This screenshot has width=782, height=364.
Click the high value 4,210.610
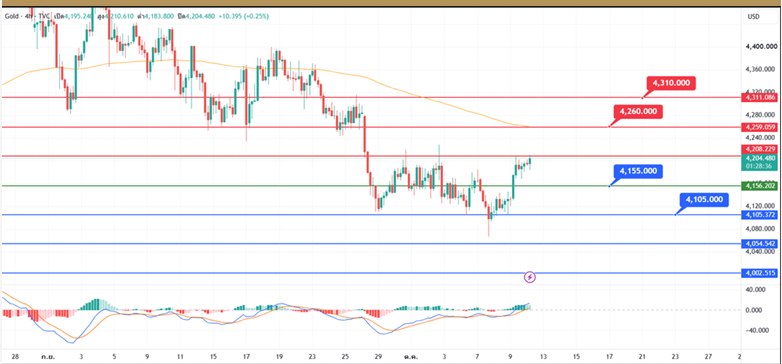click(119, 16)
